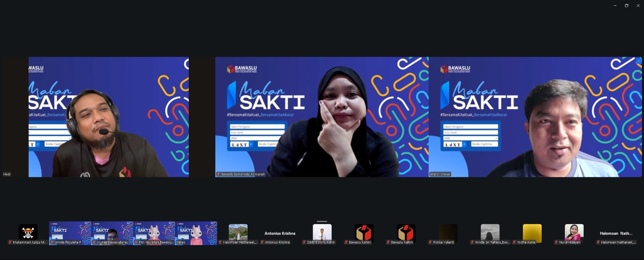The image size is (644, 260).
Task: Select Hedi's video tile
Action: click(95, 117)
